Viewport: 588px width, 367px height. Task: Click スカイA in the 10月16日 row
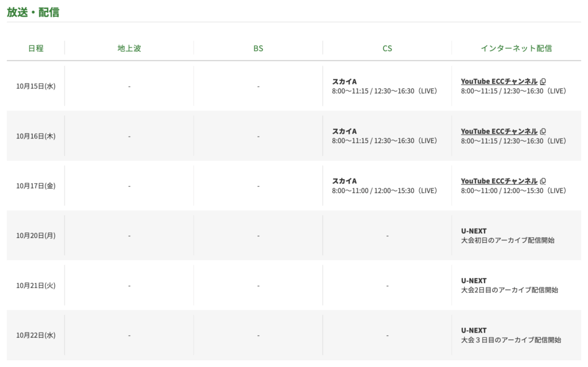point(345,132)
